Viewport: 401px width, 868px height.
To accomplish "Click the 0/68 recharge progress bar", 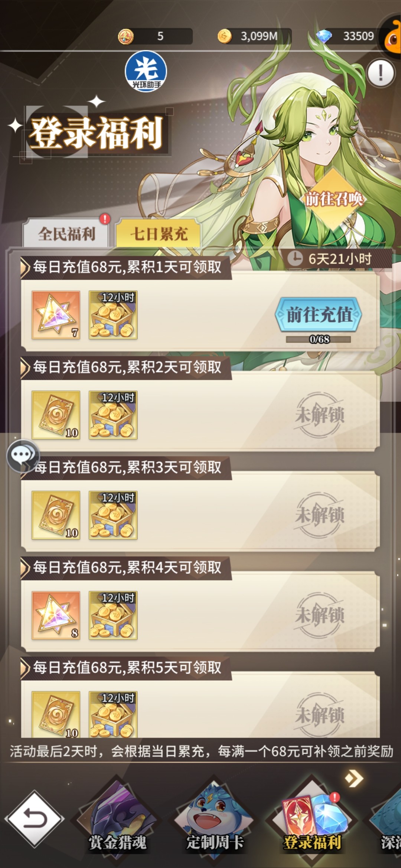I will click(319, 339).
